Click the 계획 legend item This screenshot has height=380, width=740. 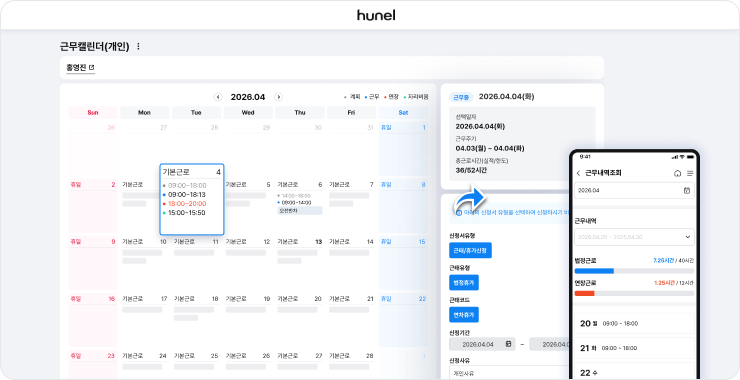click(x=352, y=97)
